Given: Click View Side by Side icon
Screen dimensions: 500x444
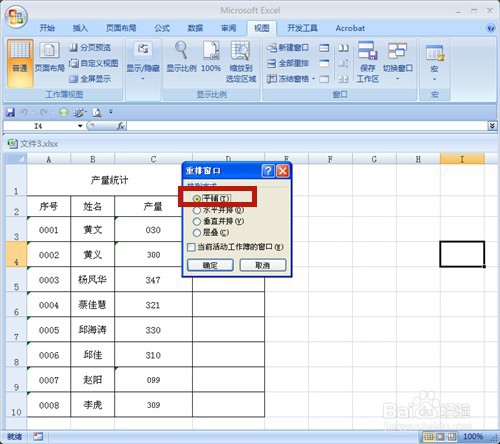Looking at the screenshot, I should click(343, 48).
